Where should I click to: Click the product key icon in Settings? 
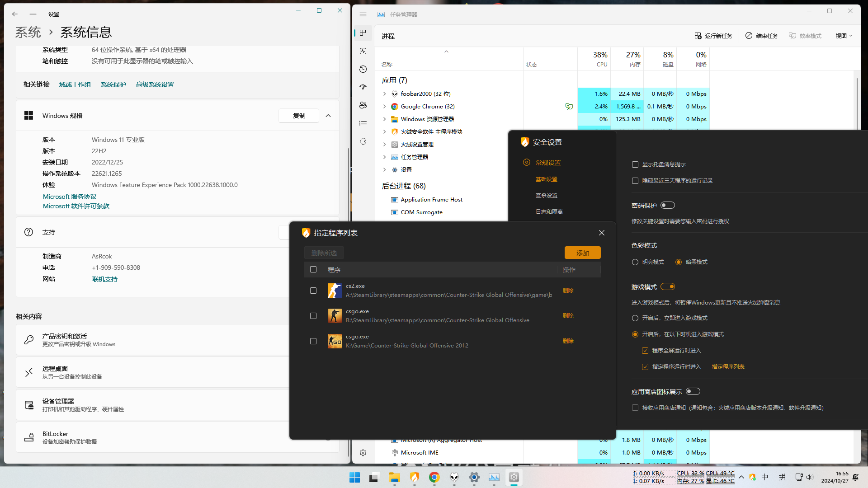coord(29,340)
